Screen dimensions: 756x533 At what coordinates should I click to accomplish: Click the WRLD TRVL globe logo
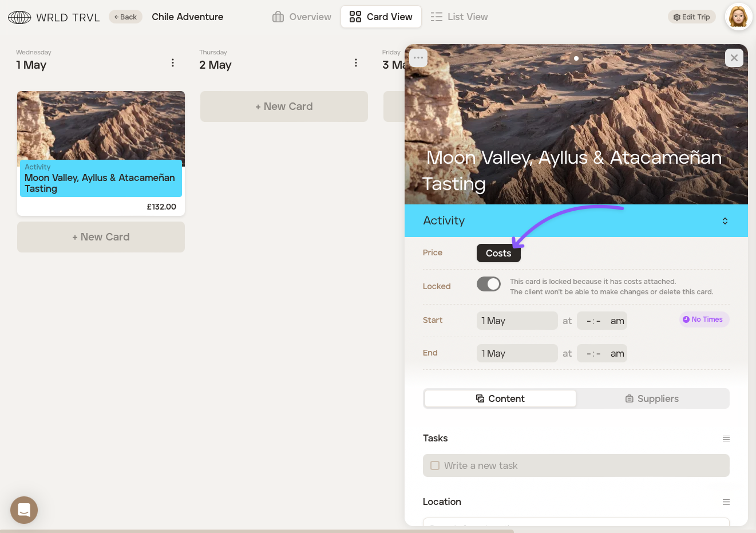pos(19,17)
